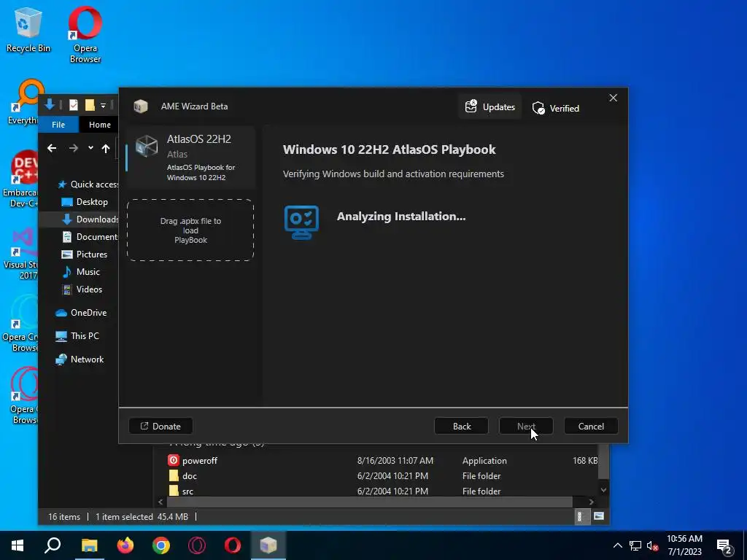The height and width of the screenshot is (560, 747).
Task: Select Quick access in navigation pane
Action: [88, 184]
